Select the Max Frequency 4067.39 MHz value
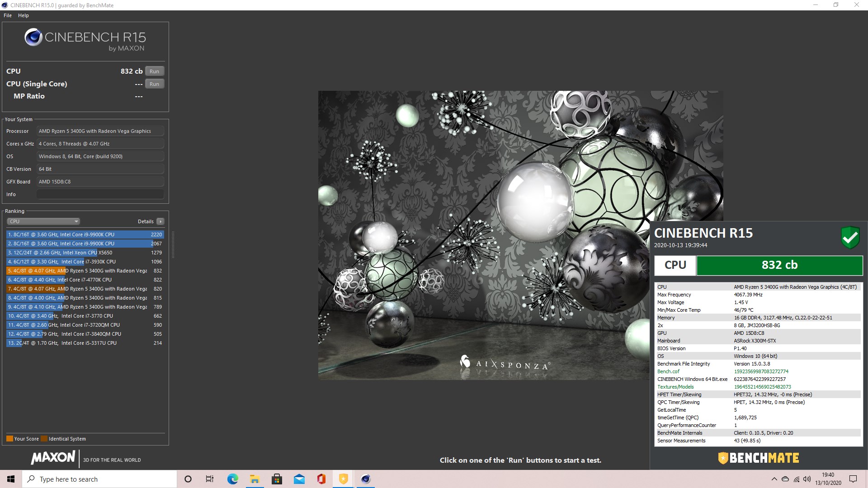 (x=748, y=295)
